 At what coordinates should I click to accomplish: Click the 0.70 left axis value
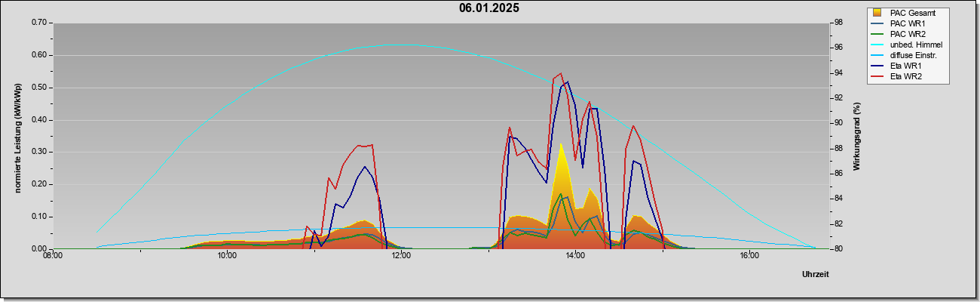(39, 23)
